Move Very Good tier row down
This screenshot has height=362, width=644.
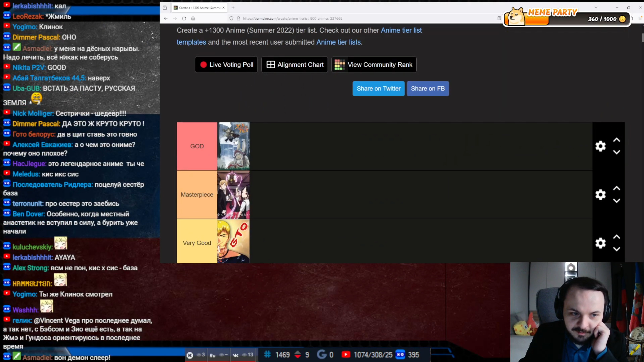(x=616, y=249)
